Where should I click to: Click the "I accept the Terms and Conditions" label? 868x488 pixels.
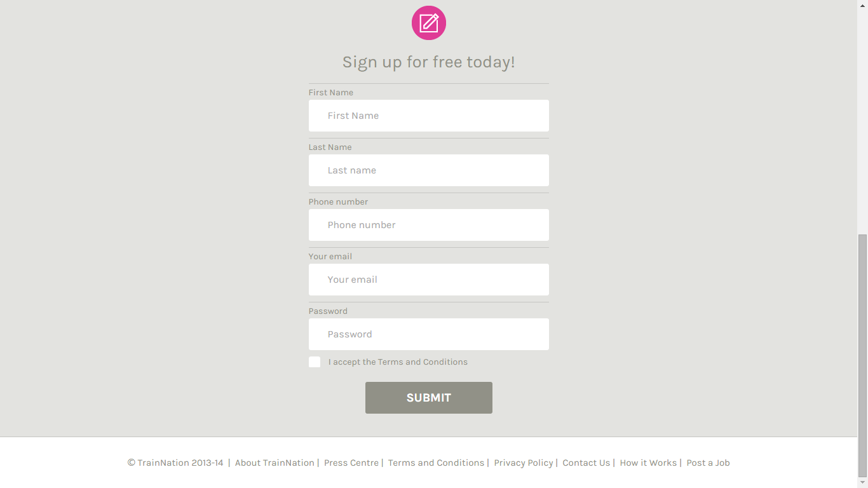click(x=398, y=362)
